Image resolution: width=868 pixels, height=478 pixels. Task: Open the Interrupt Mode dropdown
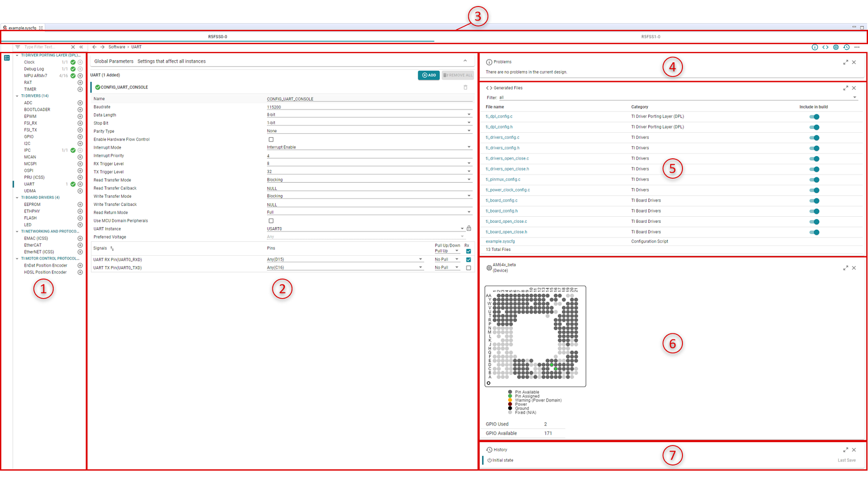pyautogui.click(x=369, y=147)
